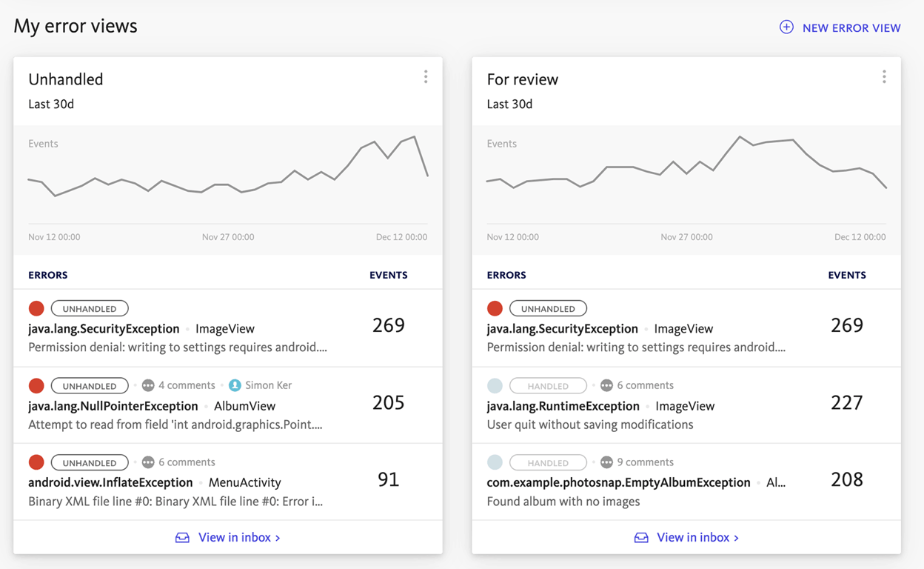Screen dimensions: 924x569
Task: Click comment bubble icon on InflateException row
Action: (x=148, y=462)
